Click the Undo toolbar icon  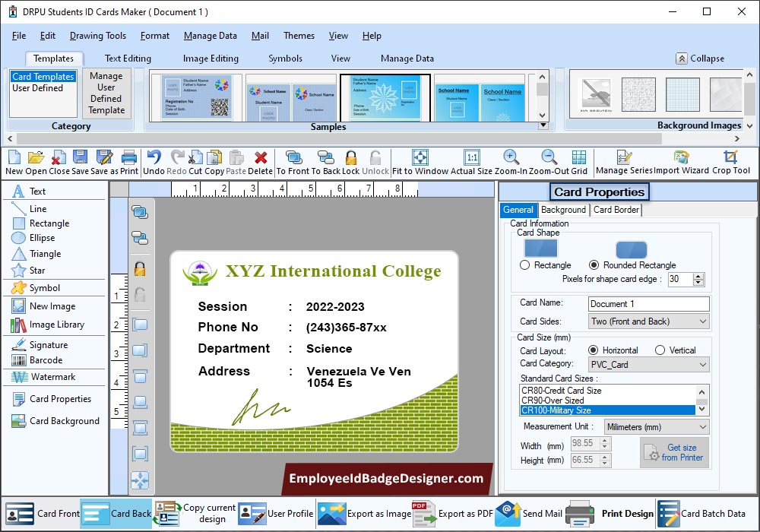[154, 163]
